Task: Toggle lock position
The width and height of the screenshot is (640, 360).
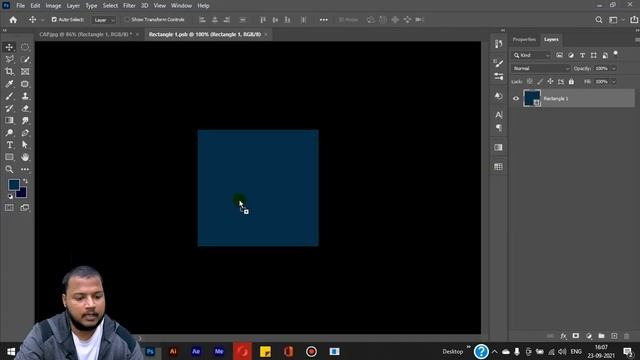Action: click(x=550, y=82)
